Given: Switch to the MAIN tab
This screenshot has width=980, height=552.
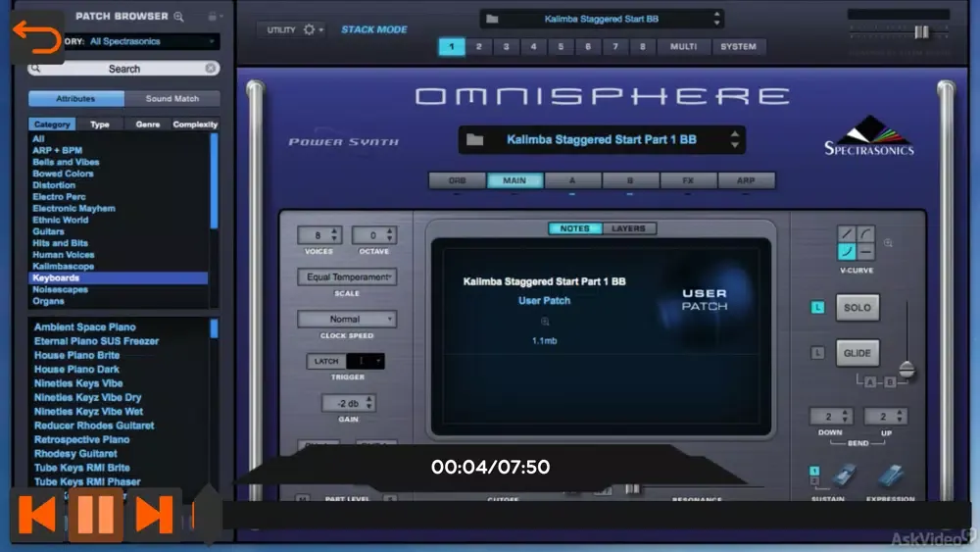Looking at the screenshot, I should [514, 180].
